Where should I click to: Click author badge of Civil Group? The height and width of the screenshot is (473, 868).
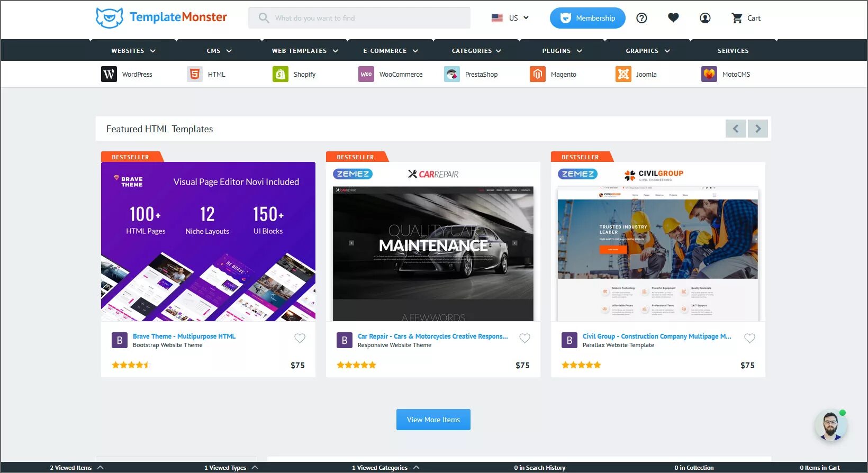pos(569,340)
